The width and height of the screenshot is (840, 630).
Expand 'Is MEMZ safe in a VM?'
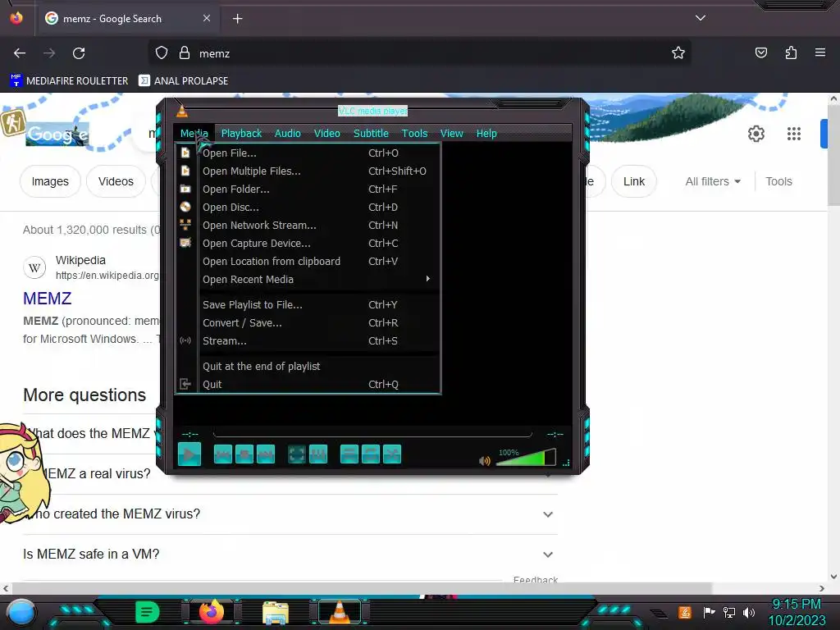290,555
